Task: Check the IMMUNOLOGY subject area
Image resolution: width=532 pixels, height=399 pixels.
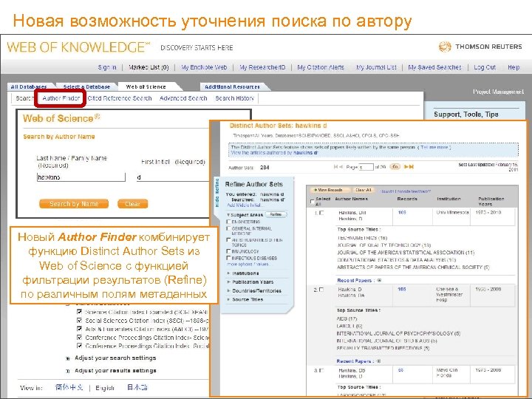Action: point(228,251)
